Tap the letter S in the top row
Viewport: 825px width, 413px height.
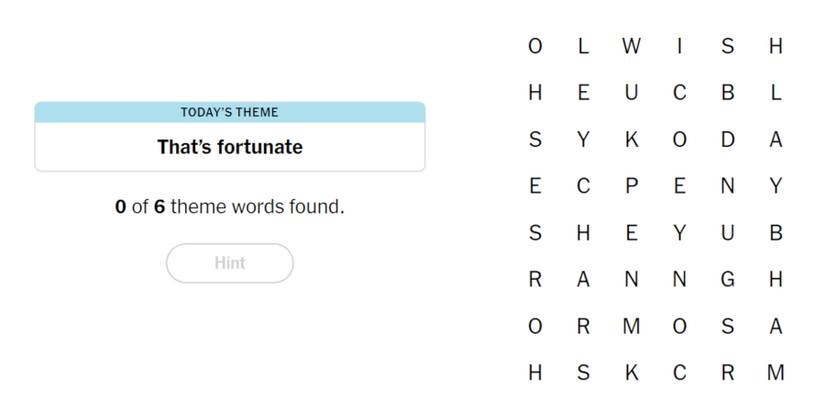pyautogui.click(x=728, y=46)
